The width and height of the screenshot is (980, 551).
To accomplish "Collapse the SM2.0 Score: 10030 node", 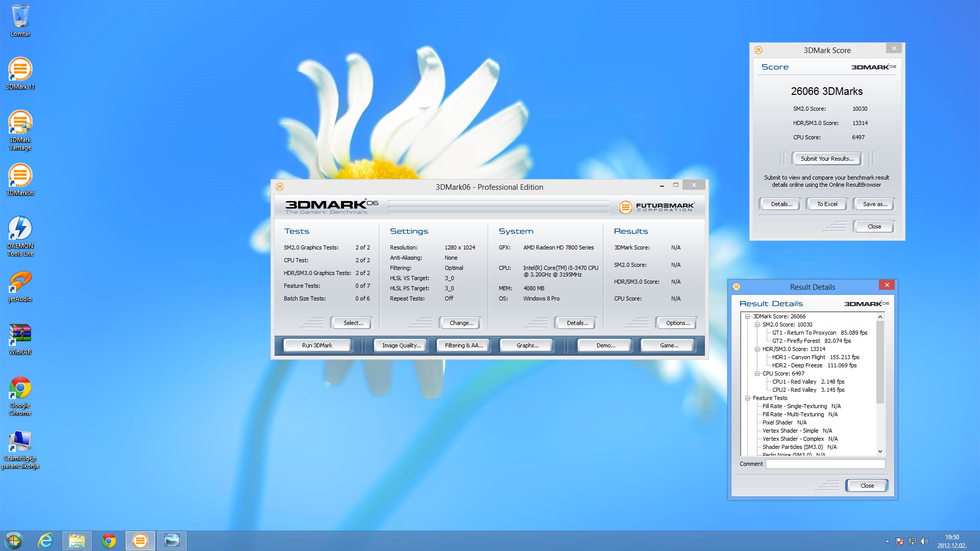I will coord(757,324).
